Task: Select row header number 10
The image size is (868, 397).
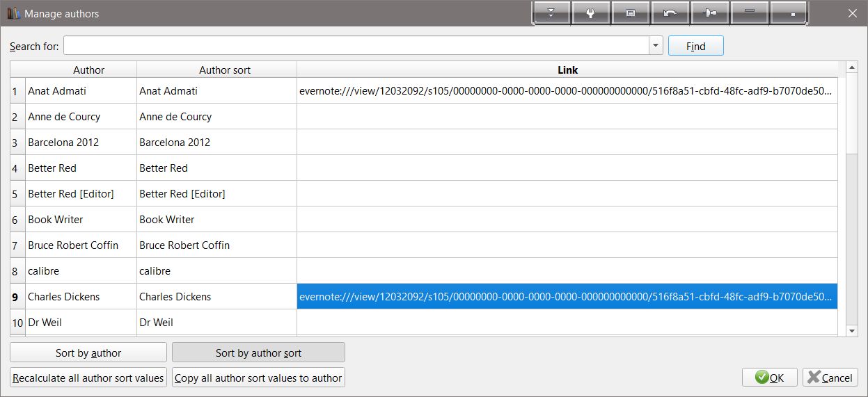Action: [17, 322]
